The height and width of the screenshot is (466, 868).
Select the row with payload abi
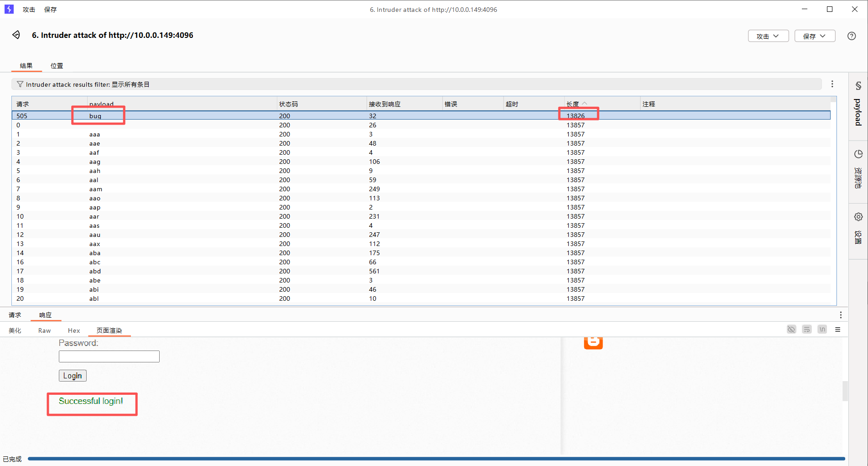pos(421,289)
